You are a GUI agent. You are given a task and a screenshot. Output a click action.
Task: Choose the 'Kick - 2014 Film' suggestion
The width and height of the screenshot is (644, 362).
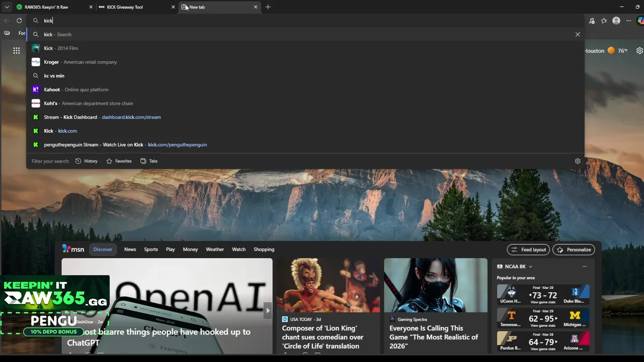[x=305, y=48]
